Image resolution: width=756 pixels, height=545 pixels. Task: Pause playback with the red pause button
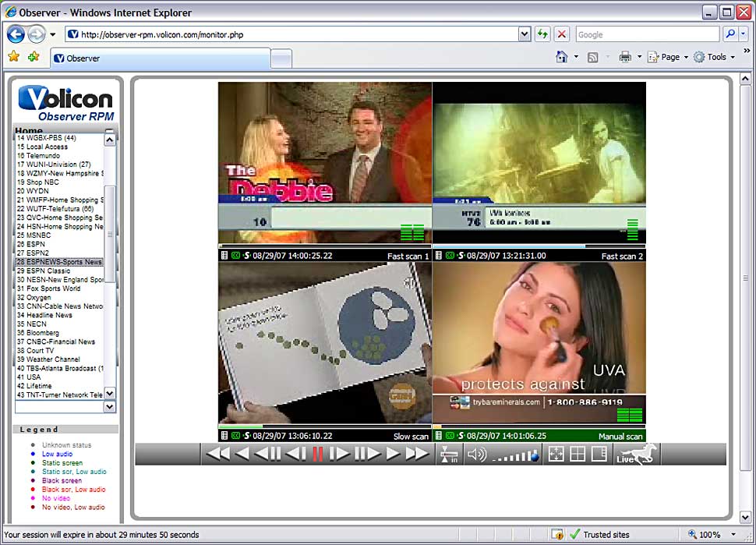[x=317, y=454]
